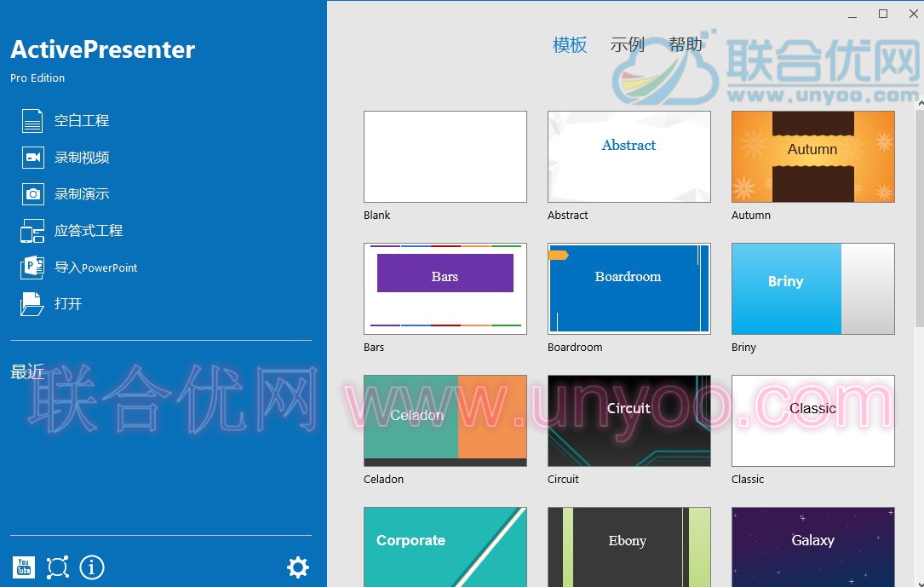Start a new 空白工程 project
This screenshot has height=587, width=924.
pyautogui.click(x=82, y=121)
